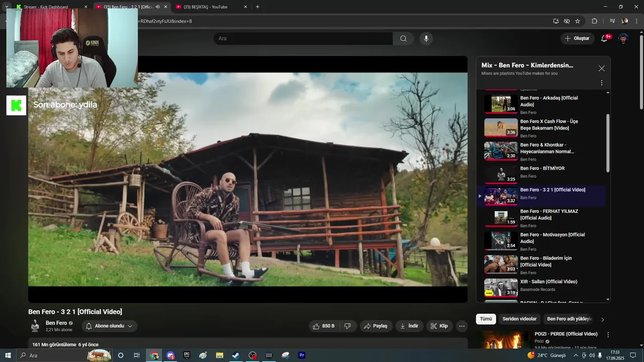
Task: Like the video with thumbs up
Action: tap(324, 326)
